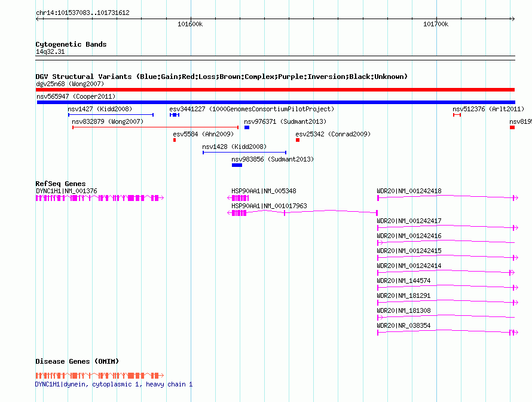Click the WDR20|NR_038354 label text
Screen dimensions: 532x402
pos(403,325)
